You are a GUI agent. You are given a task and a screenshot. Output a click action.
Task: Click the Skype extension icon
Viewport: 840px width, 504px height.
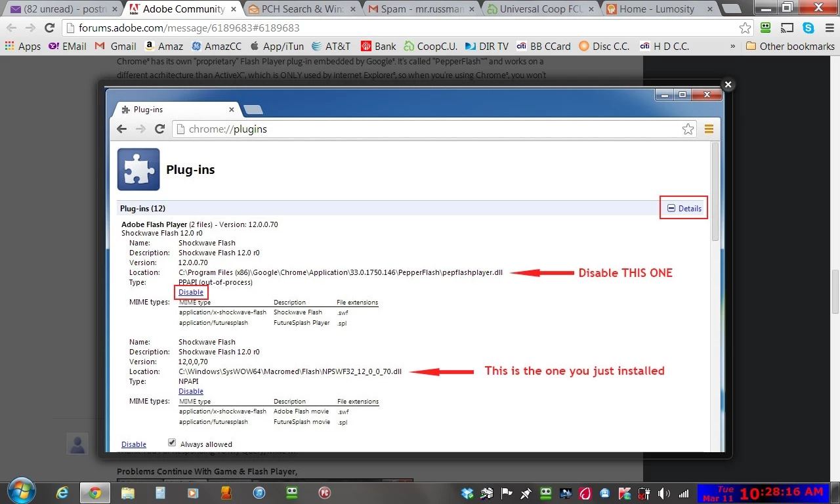808,28
